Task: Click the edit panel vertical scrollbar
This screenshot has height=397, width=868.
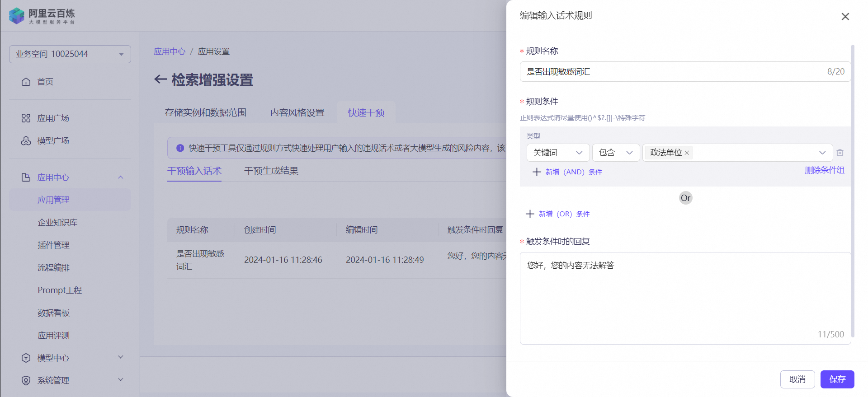Action: tap(853, 191)
